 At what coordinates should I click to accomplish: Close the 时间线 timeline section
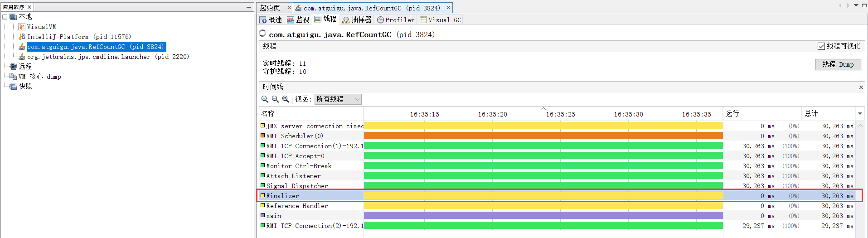click(x=861, y=87)
